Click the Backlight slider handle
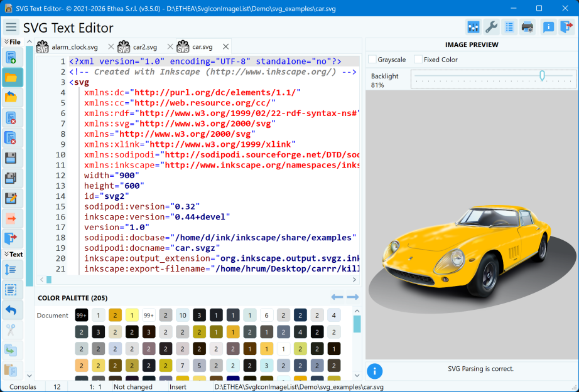The height and width of the screenshot is (392, 579). click(x=542, y=76)
